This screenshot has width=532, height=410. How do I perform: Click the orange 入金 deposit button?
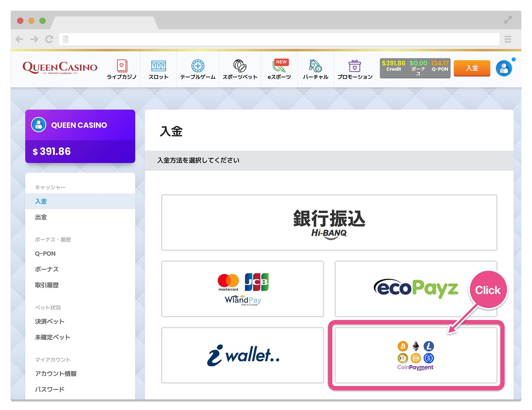[x=472, y=68]
